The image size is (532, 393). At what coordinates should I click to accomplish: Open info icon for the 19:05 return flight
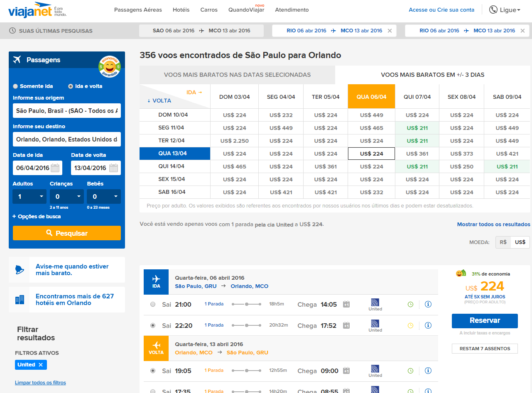pyautogui.click(x=428, y=371)
